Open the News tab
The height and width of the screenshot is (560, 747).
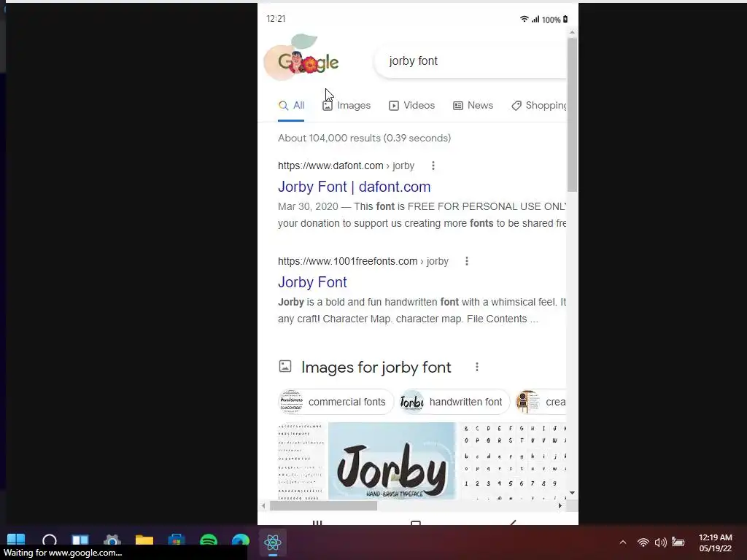[x=473, y=105]
